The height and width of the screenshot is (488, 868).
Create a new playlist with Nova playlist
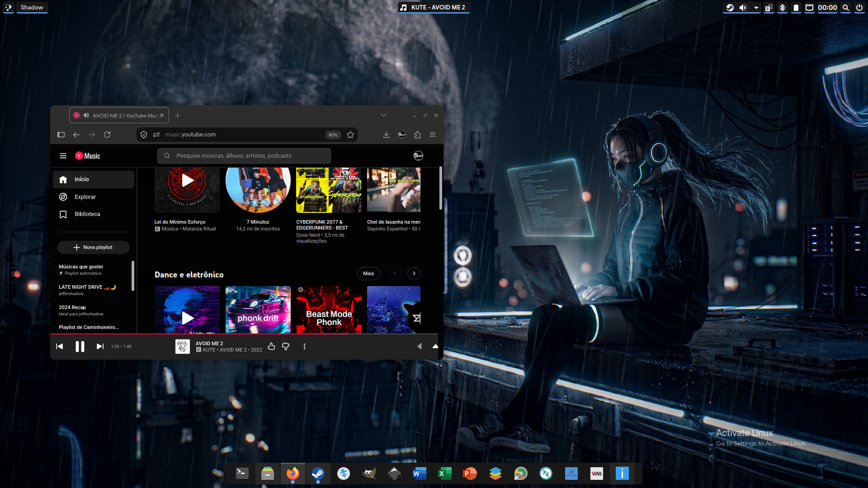pyautogui.click(x=94, y=248)
